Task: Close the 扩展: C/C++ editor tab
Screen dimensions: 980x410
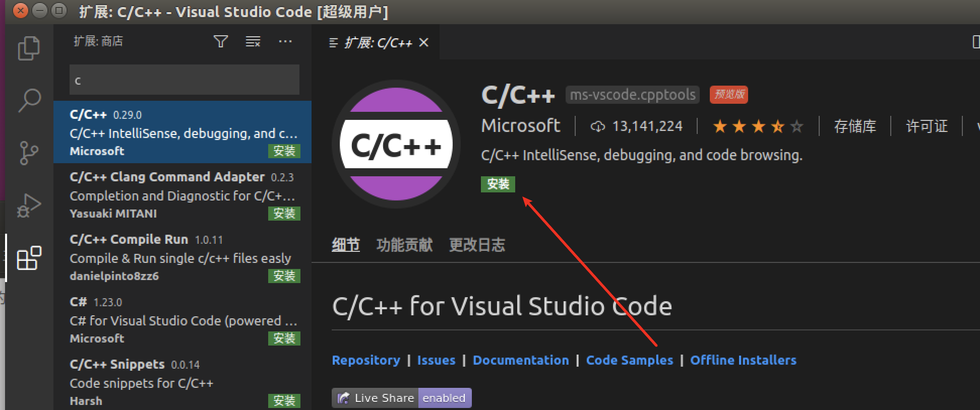Action: point(424,42)
